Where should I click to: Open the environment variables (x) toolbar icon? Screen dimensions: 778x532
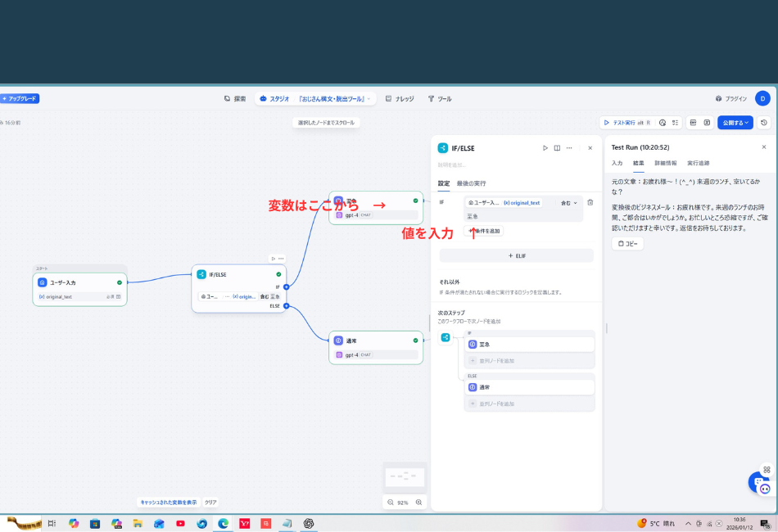(x=708, y=122)
